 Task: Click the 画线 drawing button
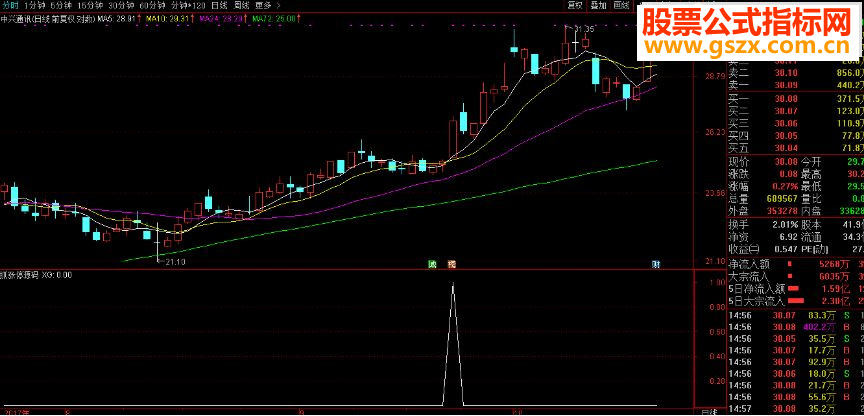click(x=622, y=6)
